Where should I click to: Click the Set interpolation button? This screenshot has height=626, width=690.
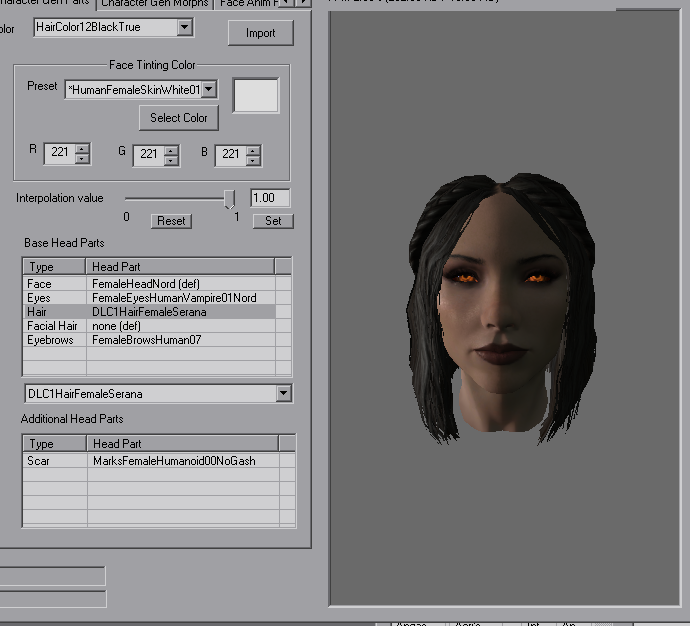pyautogui.click(x=273, y=221)
